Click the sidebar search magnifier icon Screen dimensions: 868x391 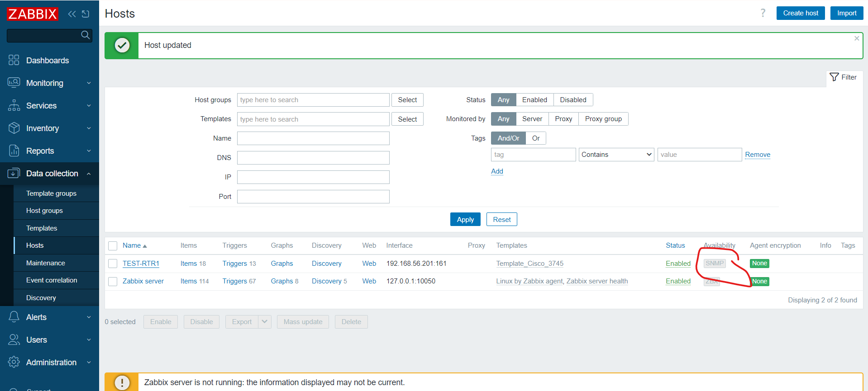click(85, 35)
